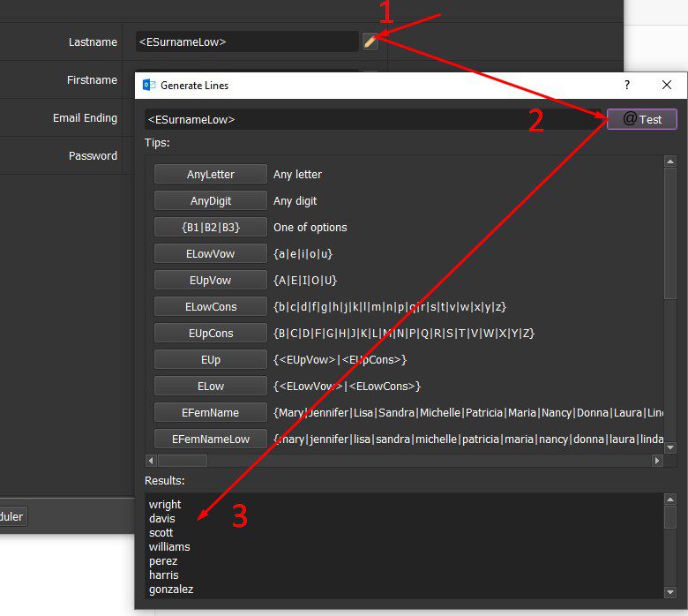Insert the ELowCons tip

click(x=211, y=306)
